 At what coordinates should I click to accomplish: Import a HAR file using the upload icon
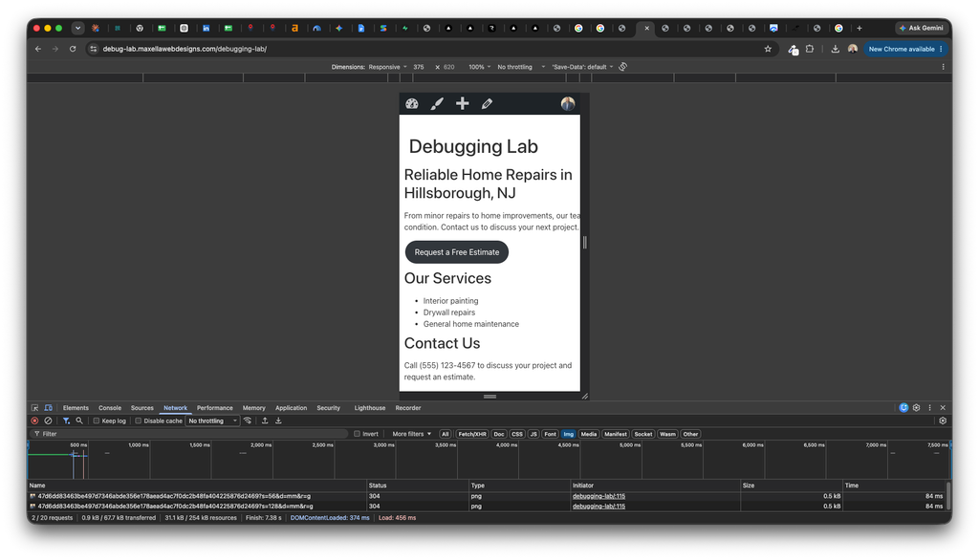coord(265,420)
